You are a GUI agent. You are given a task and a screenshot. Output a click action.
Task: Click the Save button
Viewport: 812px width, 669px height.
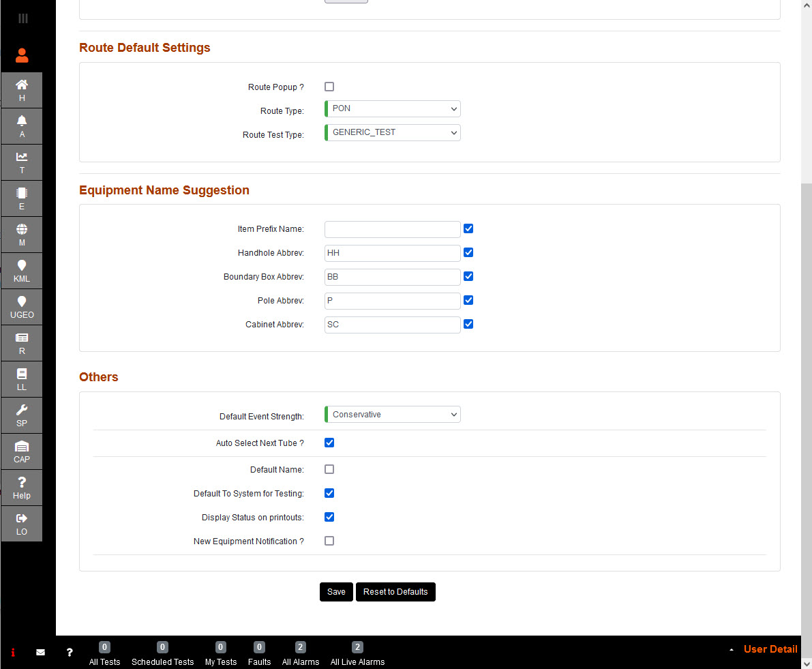336,592
